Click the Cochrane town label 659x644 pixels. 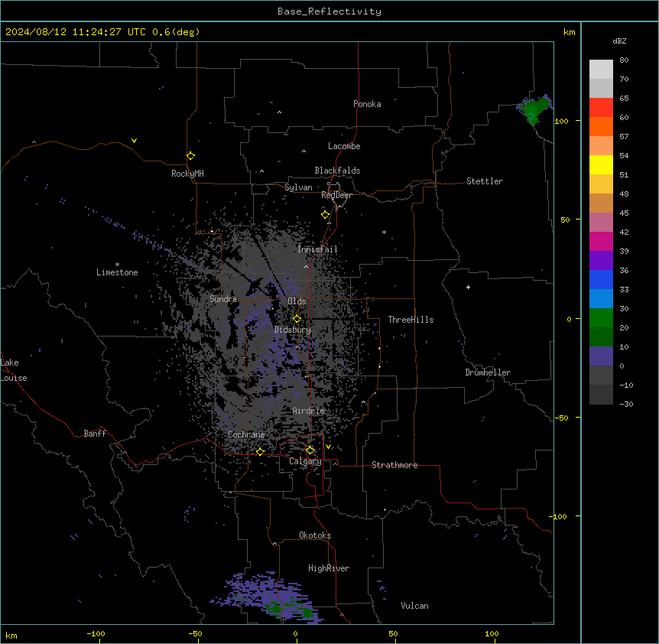pos(246,434)
